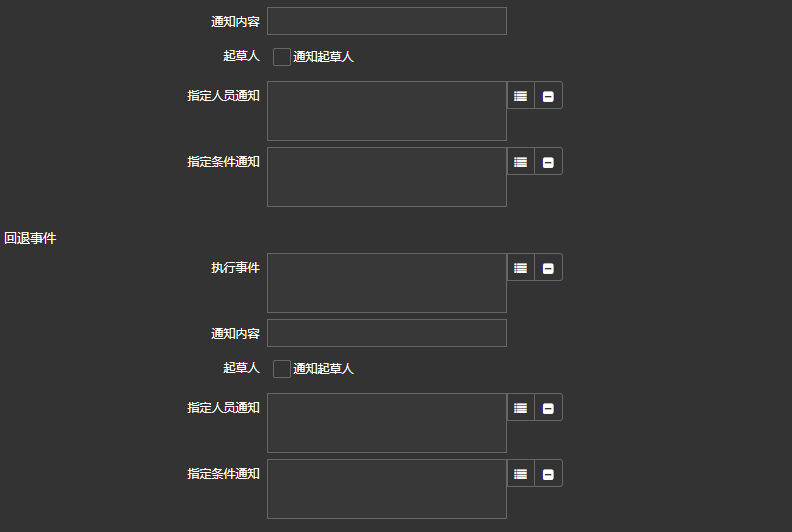Image resolution: width=792 pixels, height=532 pixels.
Task: Click minus icon for 指定人员通知 under 回退事件
Action: (548, 408)
